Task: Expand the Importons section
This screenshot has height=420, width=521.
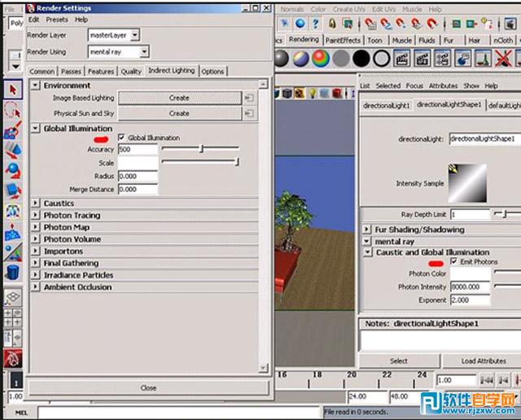Action: point(35,251)
